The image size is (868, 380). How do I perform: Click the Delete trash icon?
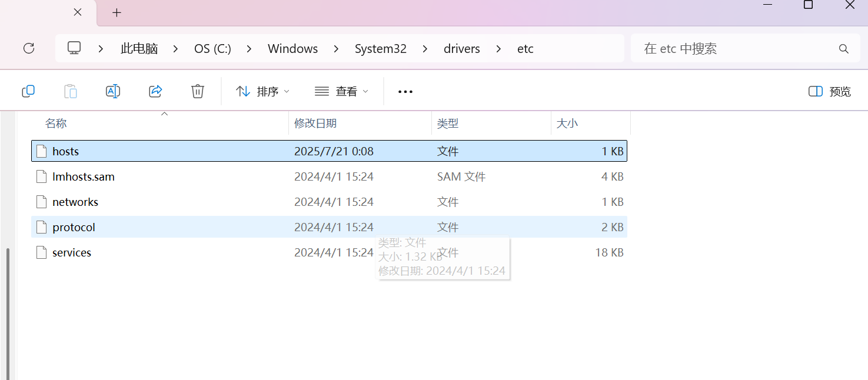[197, 91]
